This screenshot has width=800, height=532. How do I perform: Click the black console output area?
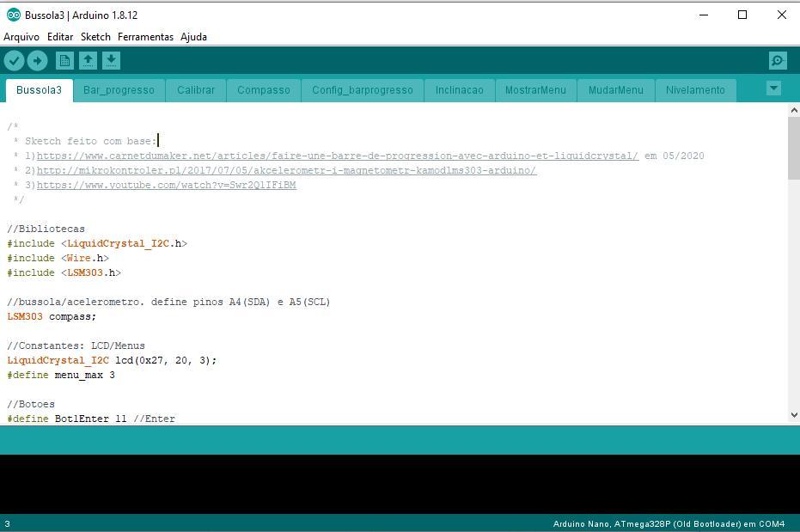coord(400,484)
